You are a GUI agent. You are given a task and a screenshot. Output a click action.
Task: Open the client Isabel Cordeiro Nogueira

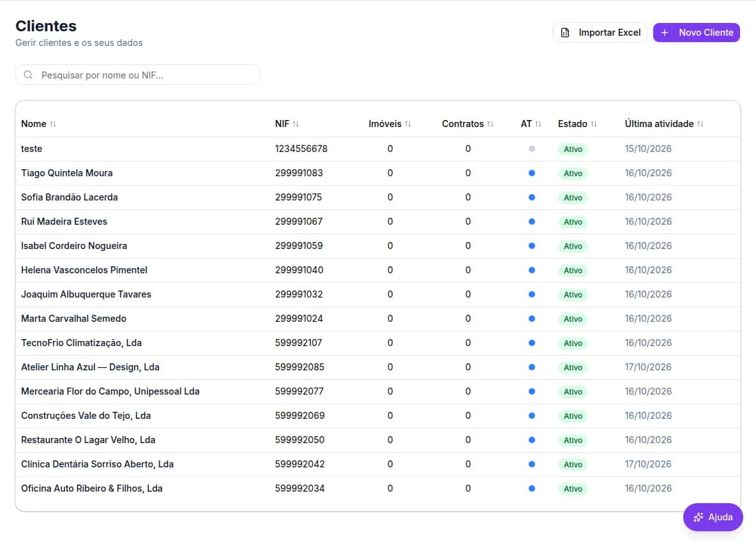coord(74,246)
